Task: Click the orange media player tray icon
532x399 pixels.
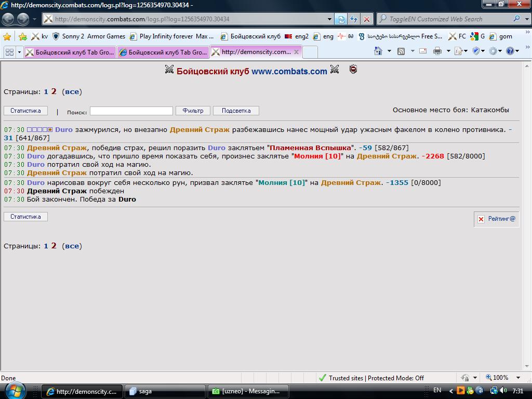Action: click(461, 391)
